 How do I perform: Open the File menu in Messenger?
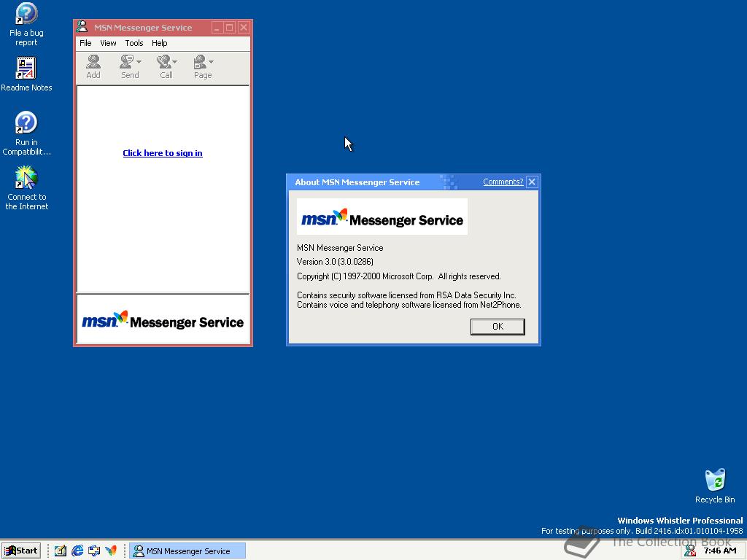click(85, 43)
